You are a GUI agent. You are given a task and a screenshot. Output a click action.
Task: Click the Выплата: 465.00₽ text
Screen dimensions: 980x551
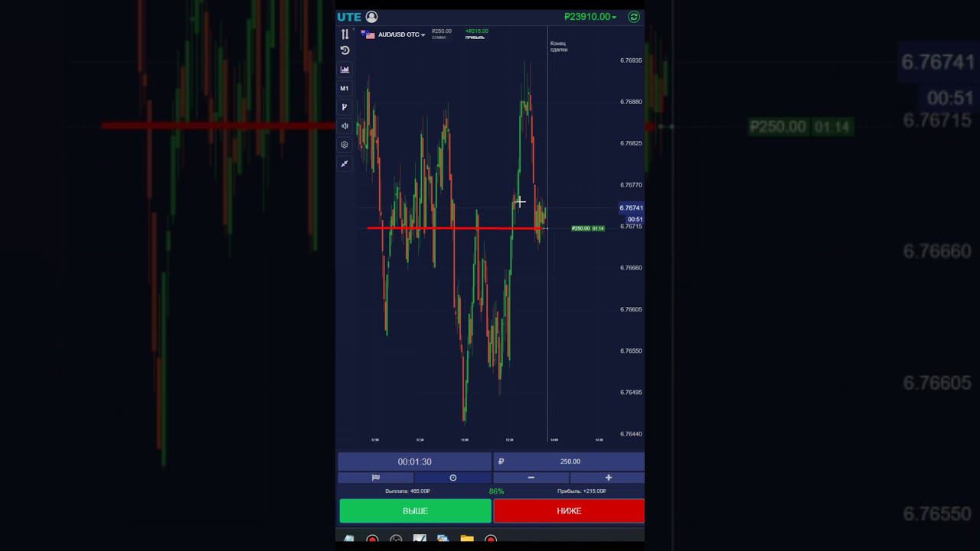(x=407, y=491)
